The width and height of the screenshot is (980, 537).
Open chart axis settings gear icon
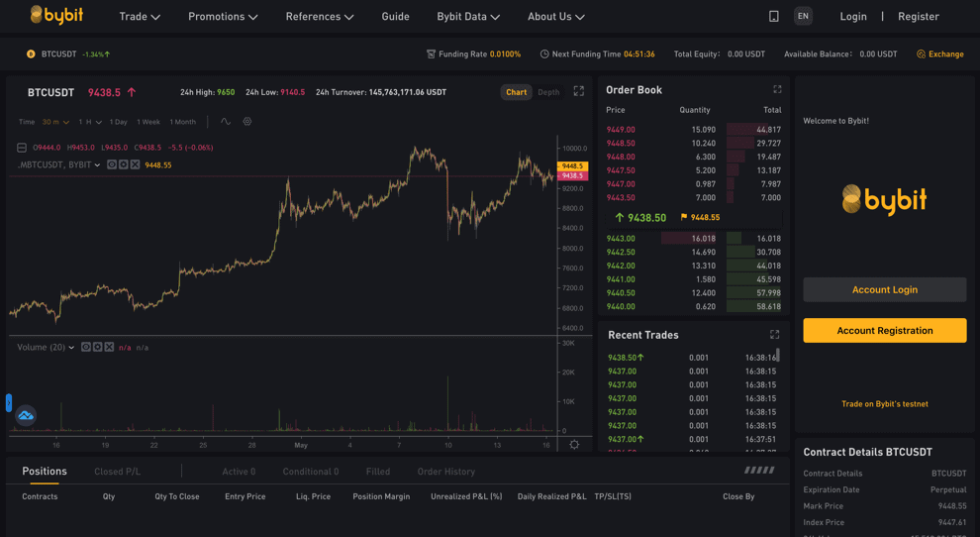tap(574, 445)
